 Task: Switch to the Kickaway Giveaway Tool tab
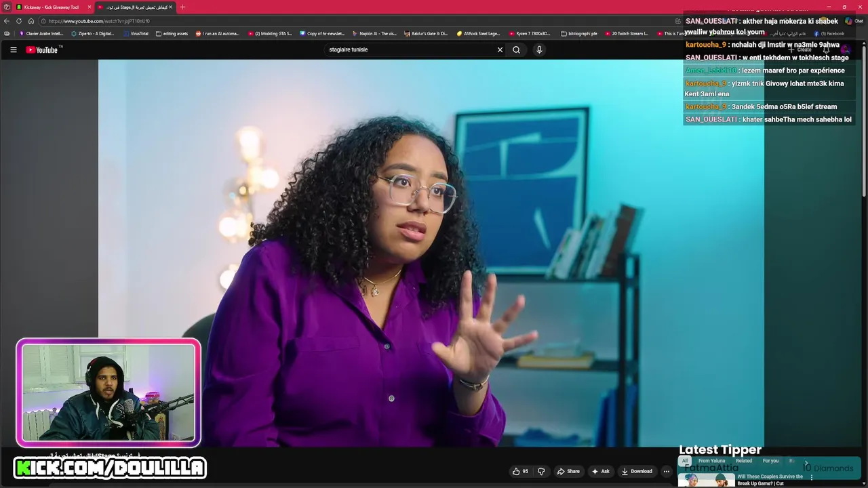(x=52, y=7)
